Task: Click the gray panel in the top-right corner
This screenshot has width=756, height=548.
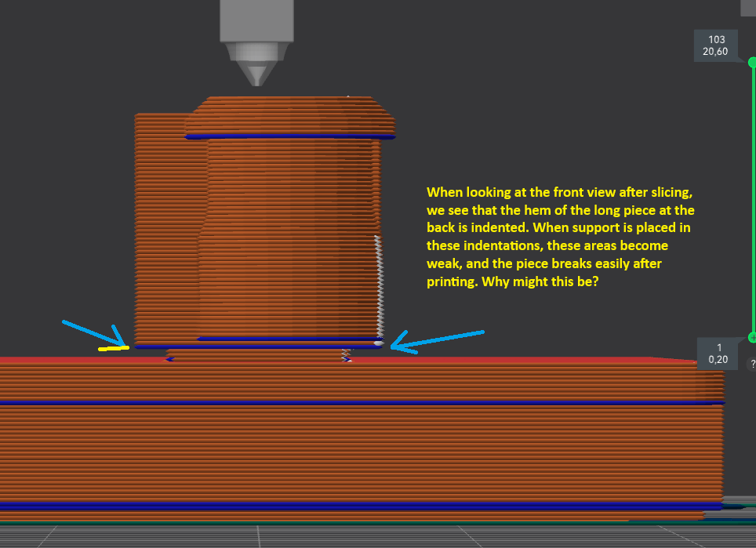Action: (748, 8)
